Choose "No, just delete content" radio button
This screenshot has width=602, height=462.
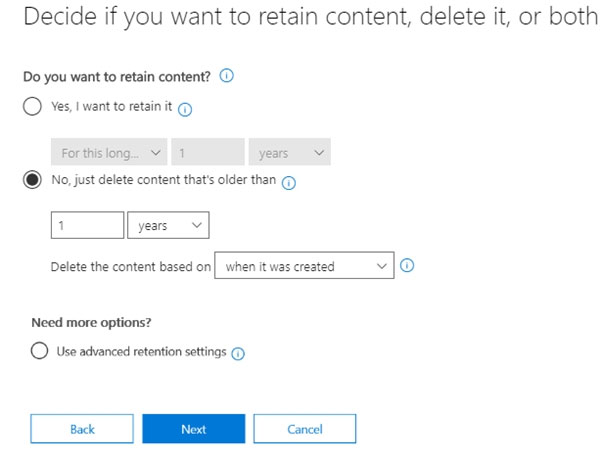[x=32, y=179]
